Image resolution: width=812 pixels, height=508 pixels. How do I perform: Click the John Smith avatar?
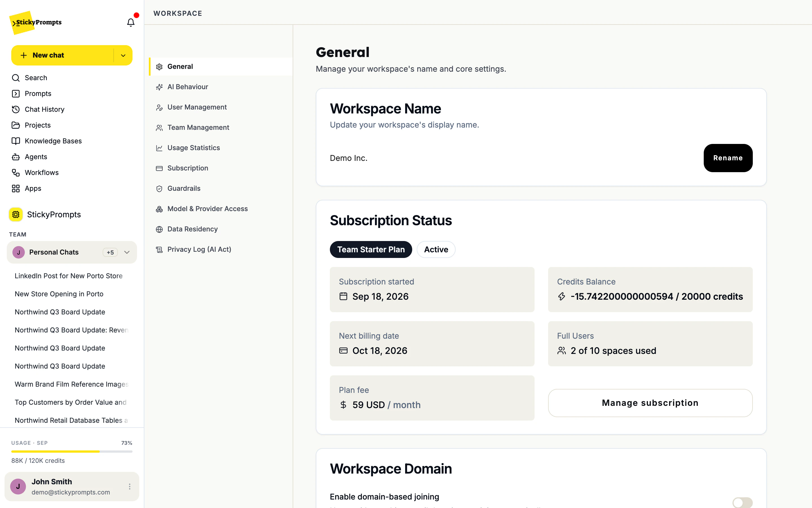(18, 487)
